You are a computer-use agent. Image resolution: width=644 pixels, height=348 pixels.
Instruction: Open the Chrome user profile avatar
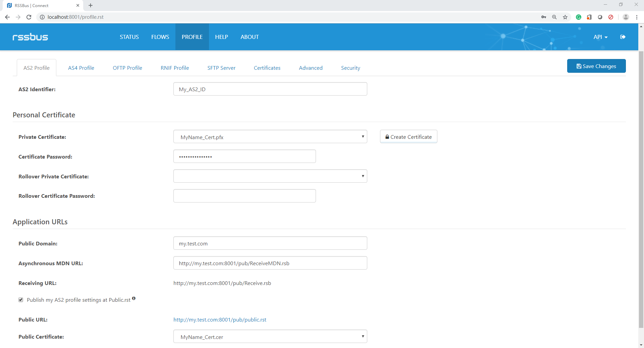[x=626, y=17]
